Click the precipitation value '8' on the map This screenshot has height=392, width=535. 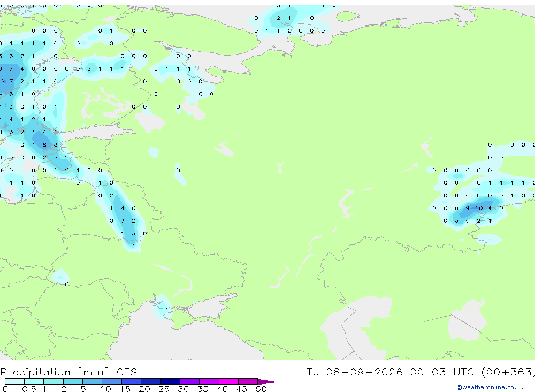(44, 144)
